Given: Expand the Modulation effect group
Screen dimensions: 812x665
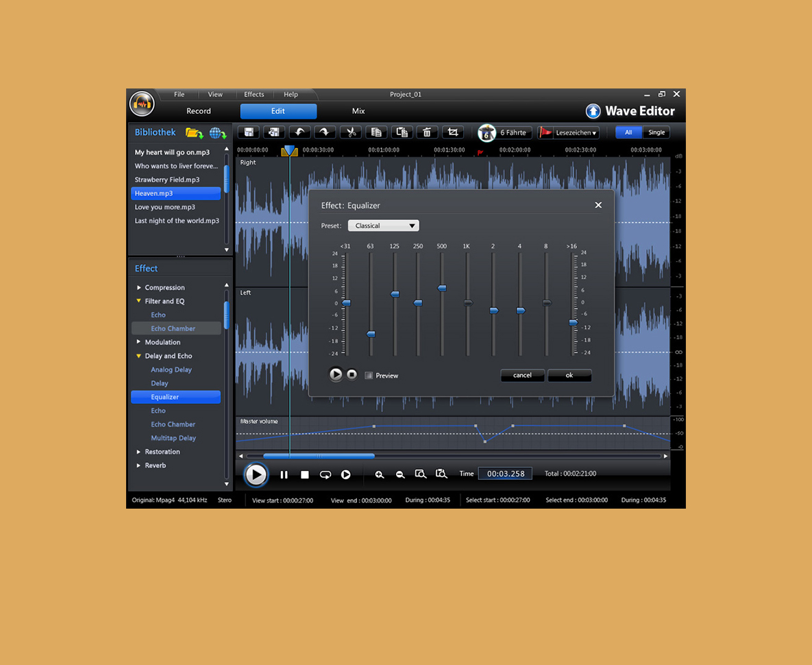Looking at the screenshot, I should (x=139, y=342).
